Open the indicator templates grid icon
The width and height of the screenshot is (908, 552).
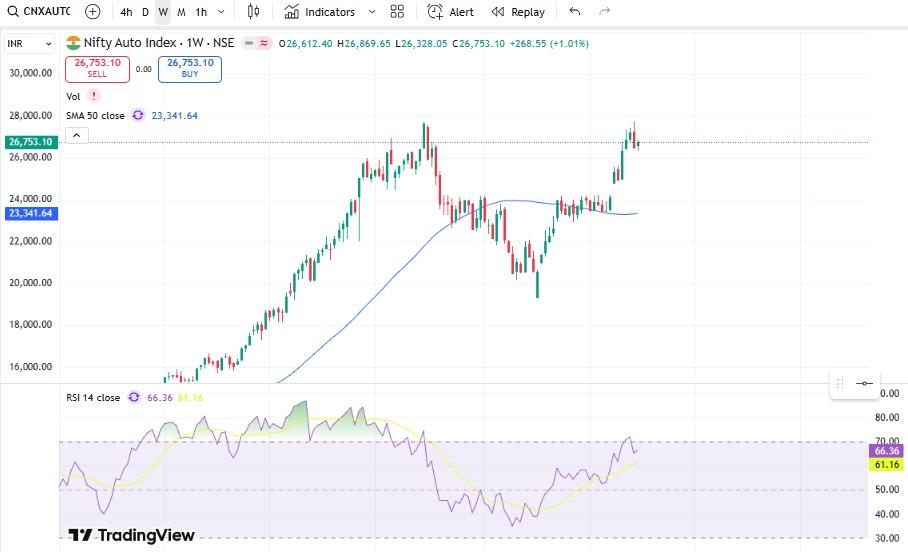click(x=397, y=12)
